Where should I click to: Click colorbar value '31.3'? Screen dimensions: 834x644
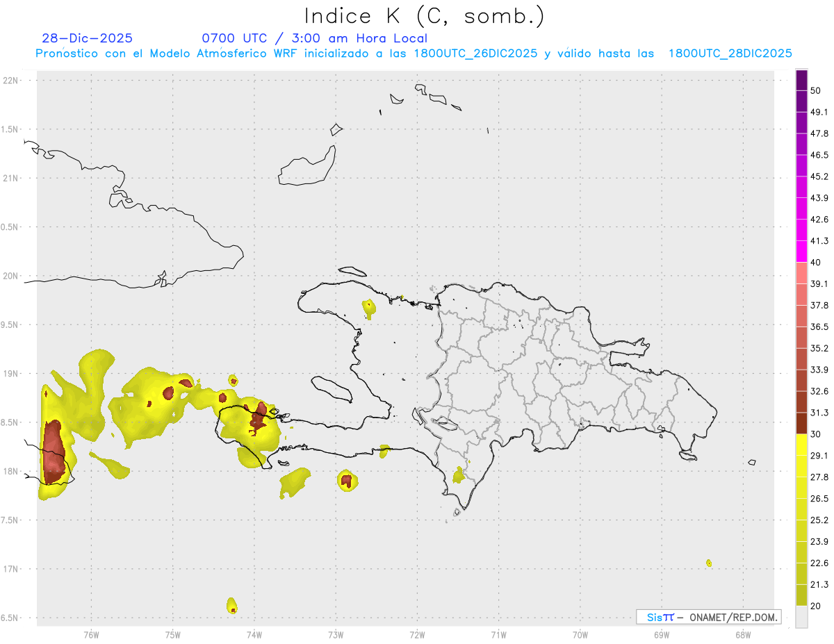click(819, 413)
